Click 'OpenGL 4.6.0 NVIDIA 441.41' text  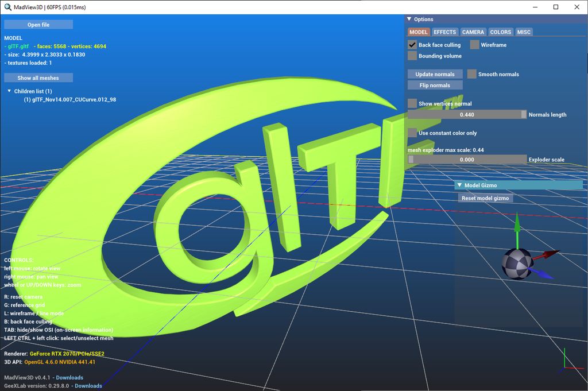point(60,362)
